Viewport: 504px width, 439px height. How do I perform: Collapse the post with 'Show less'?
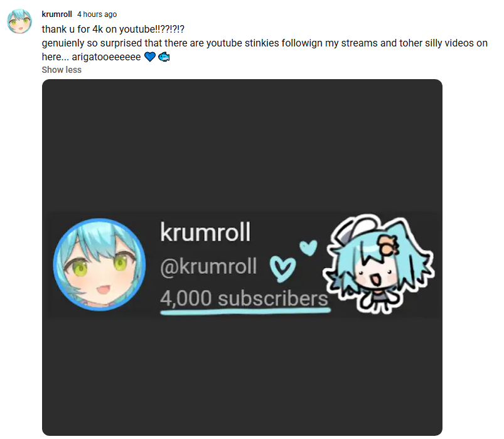point(62,70)
